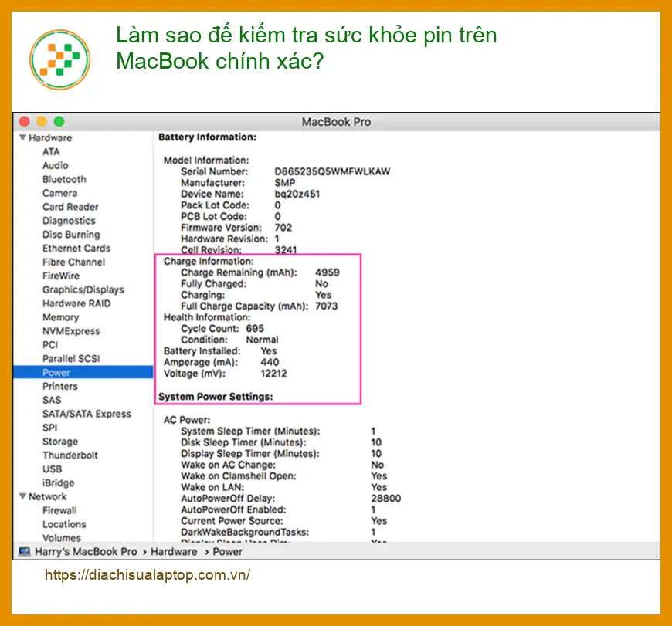Click the green-orange site logo
This screenshot has height=626, width=672.
click(x=59, y=59)
